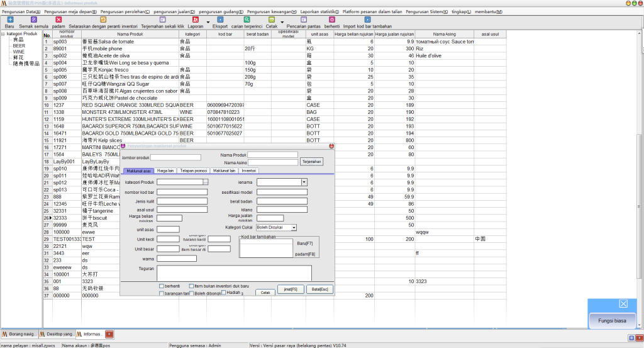The image size is (644, 348).
Task: Click the jimat[F5] save button
Action: [290, 289]
